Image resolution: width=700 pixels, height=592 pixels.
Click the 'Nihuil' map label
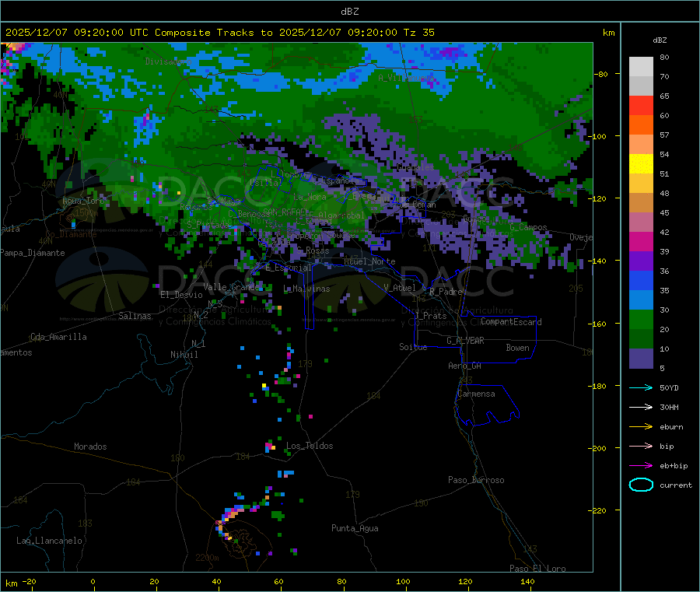[x=184, y=355]
